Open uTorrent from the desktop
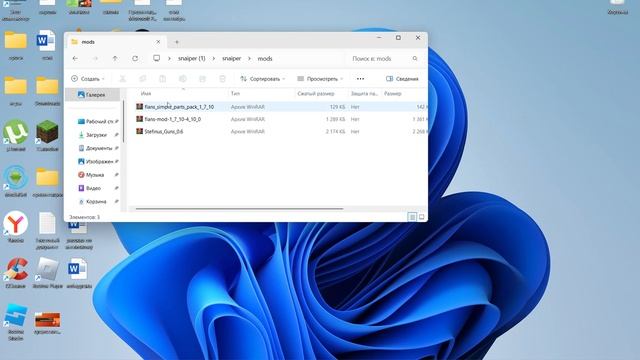640x360 pixels. pyautogui.click(x=16, y=135)
